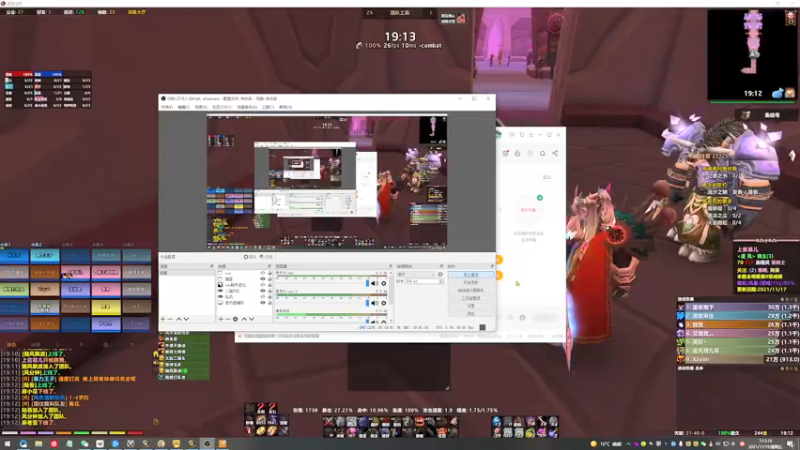This screenshot has width=800, height=450.
Task: Open source Filters from the source toolbar
Action: click(266, 257)
